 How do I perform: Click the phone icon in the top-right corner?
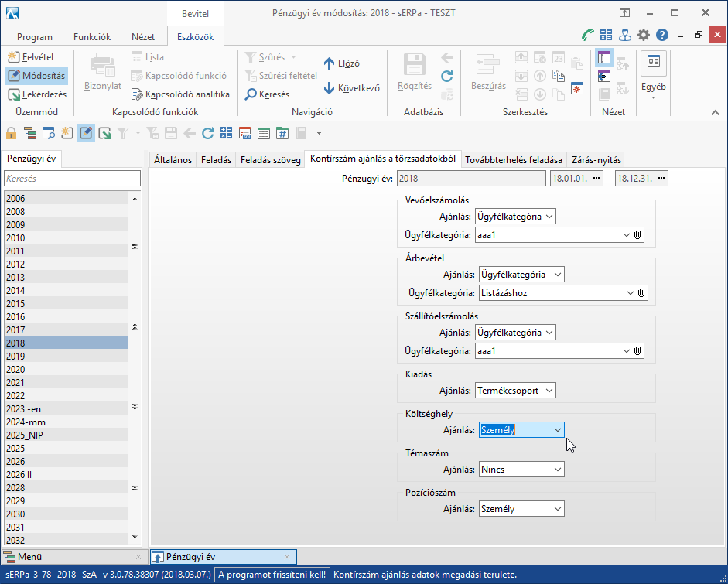click(x=588, y=35)
